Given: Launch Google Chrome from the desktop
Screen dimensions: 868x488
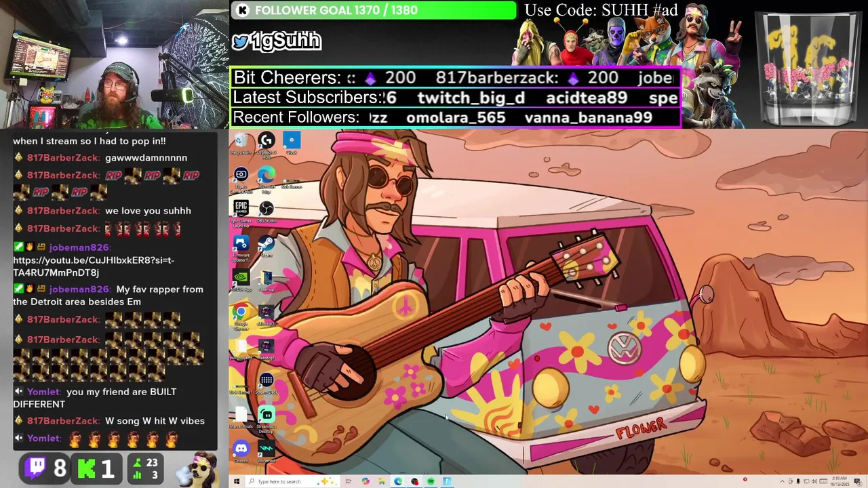Looking at the screenshot, I should coord(241,315).
